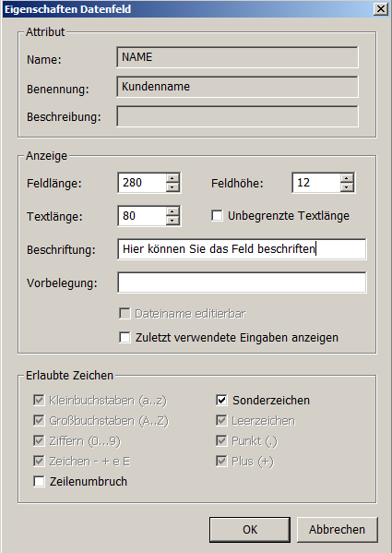The image size is (392, 553).
Task: Click into the empty Vorbelegung field
Action: pyautogui.click(x=242, y=283)
